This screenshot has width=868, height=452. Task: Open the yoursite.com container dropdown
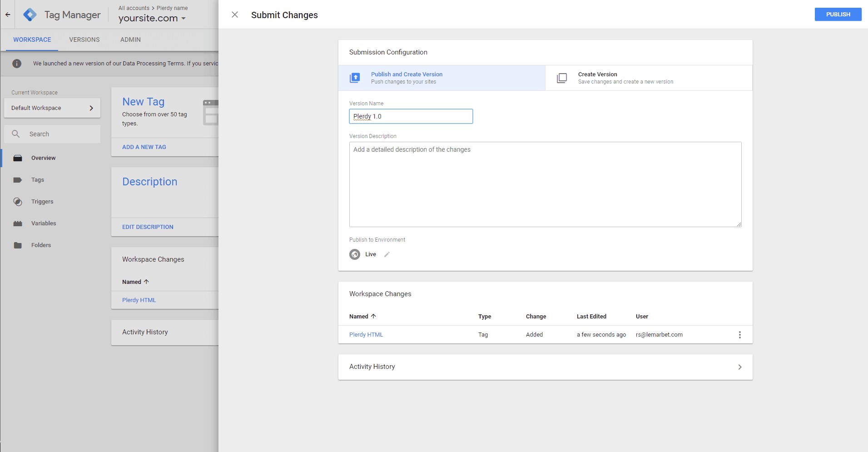(x=152, y=18)
